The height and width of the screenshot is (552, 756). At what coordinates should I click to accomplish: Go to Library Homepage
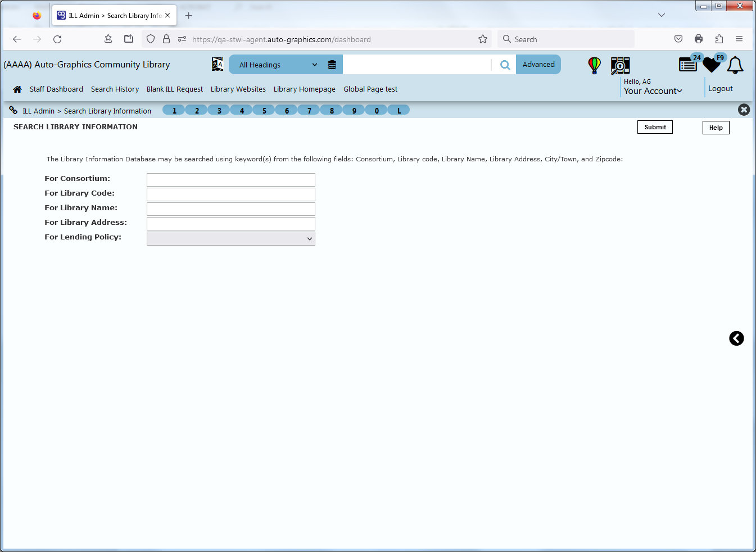[305, 89]
